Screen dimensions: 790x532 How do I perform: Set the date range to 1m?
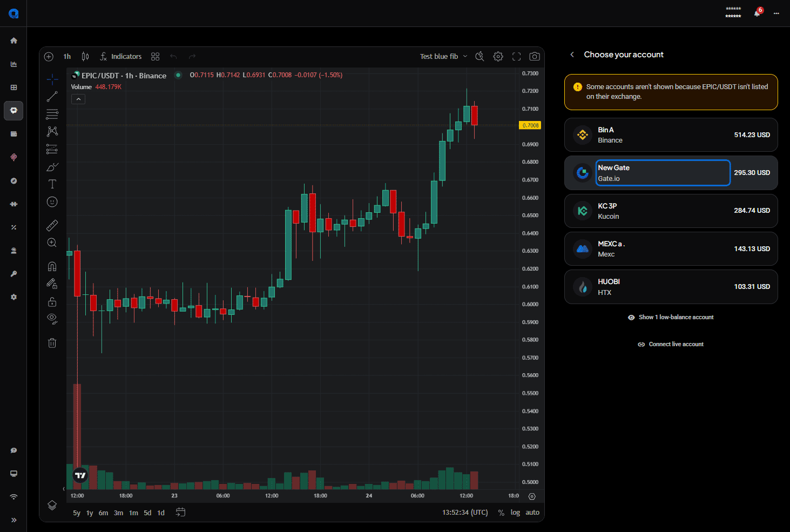(133, 513)
